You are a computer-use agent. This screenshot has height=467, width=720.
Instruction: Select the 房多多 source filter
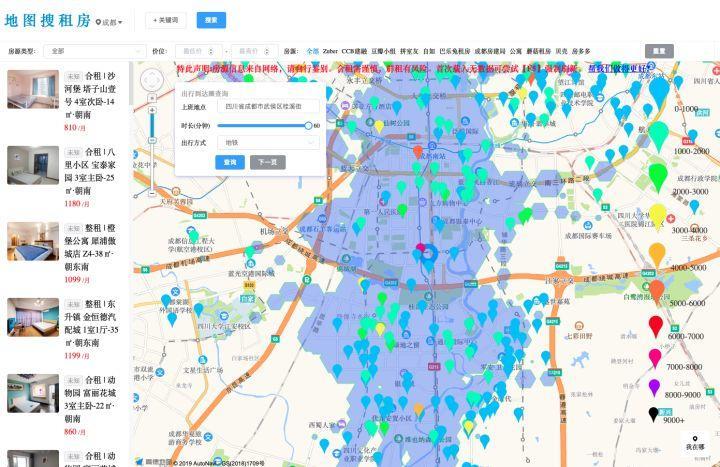[x=581, y=51]
